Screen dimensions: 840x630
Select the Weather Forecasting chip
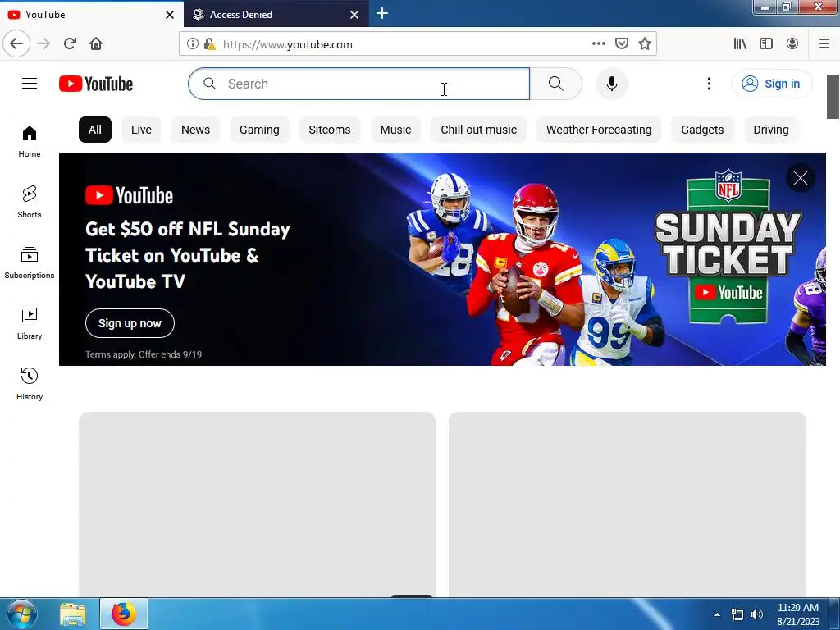coord(599,130)
